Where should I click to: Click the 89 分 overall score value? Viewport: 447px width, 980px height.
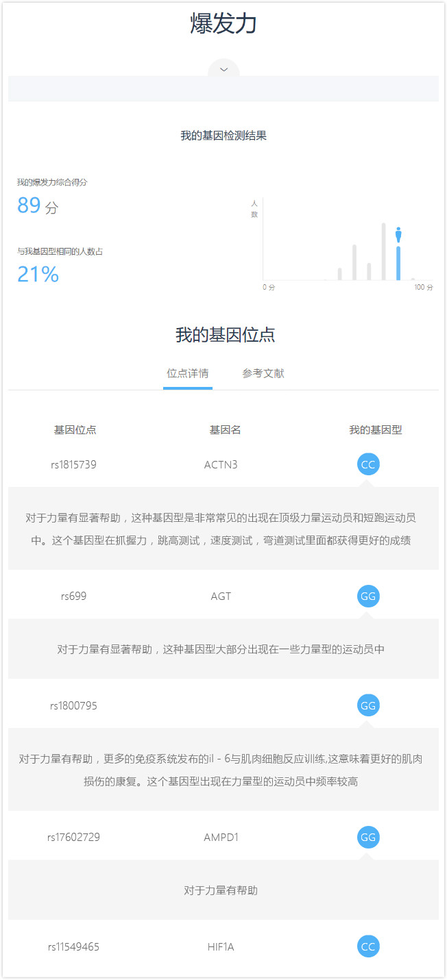coord(38,205)
